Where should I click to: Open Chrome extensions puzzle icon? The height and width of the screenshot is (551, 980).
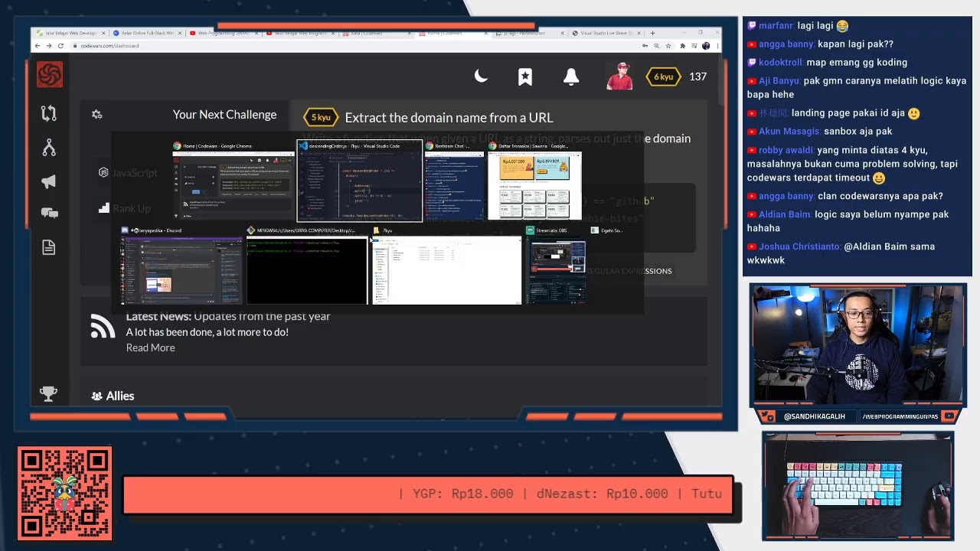click(681, 46)
